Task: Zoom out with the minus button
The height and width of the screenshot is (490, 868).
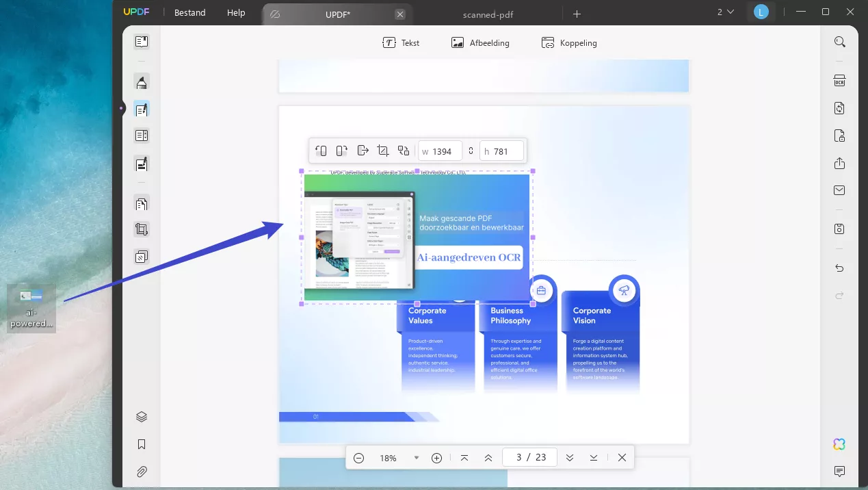Action: 359,458
